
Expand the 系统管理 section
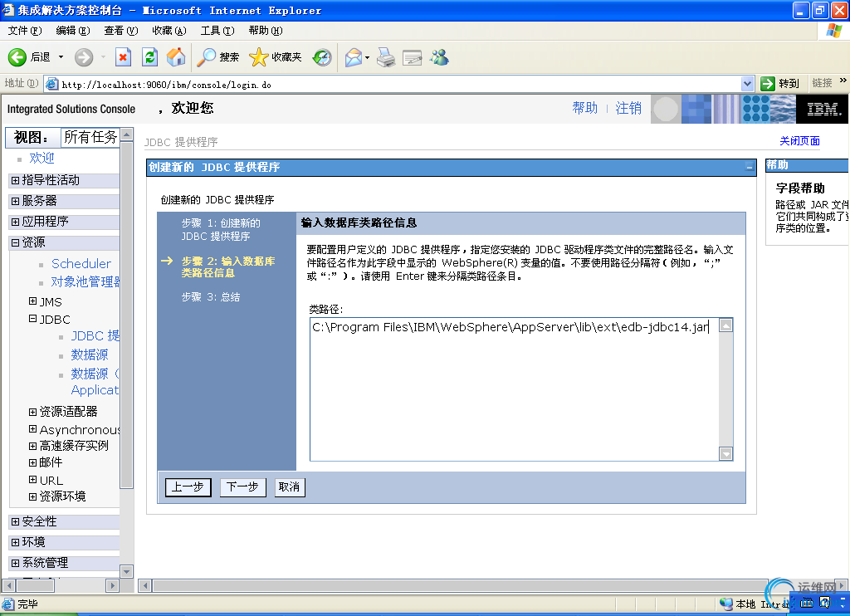click(x=15, y=563)
